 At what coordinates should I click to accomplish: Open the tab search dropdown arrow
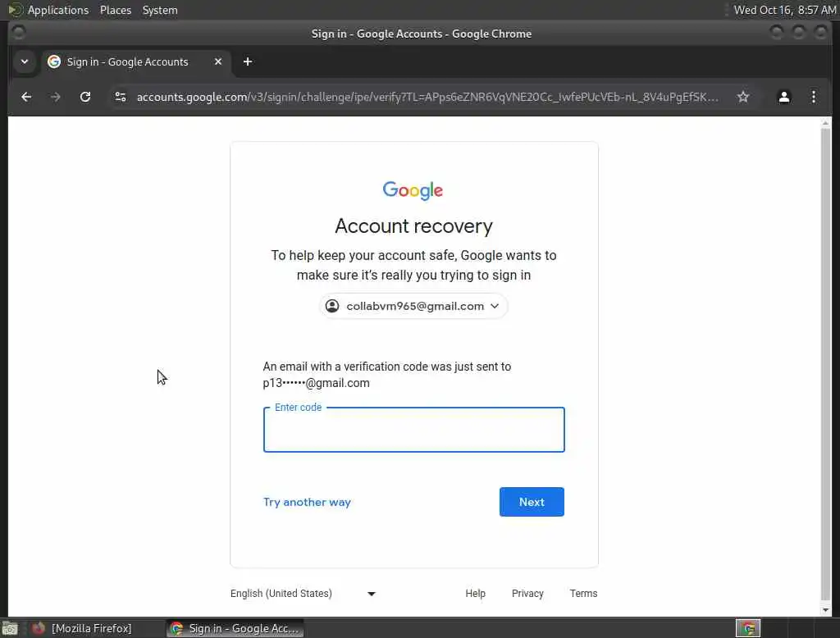click(x=25, y=62)
